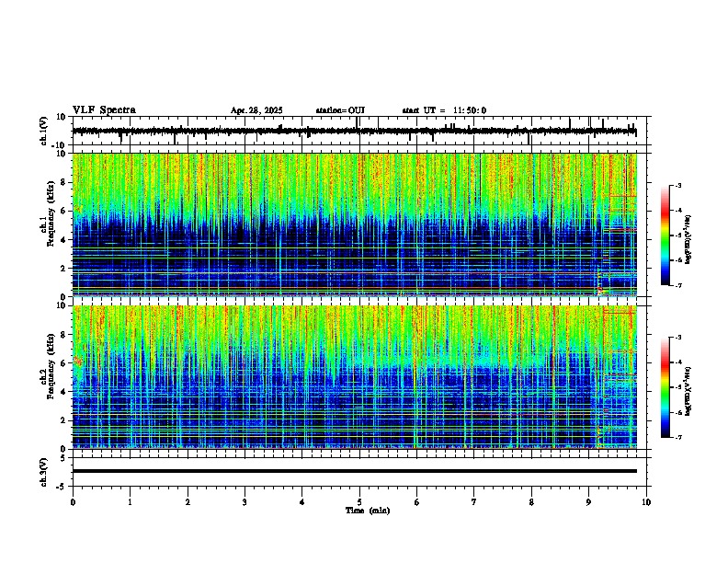Click the 'start UT = 11:50:0' label
728x563 pixels.
tap(444, 110)
